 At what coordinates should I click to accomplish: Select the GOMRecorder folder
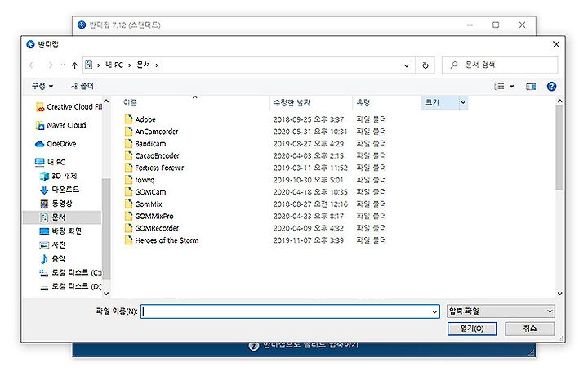(x=152, y=228)
